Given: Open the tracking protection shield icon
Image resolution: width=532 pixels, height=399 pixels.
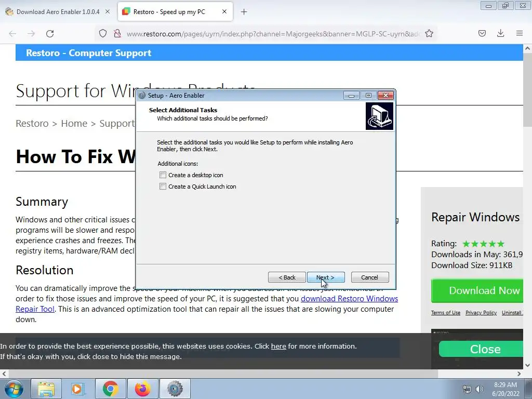Looking at the screenshot, I should 103,33.
